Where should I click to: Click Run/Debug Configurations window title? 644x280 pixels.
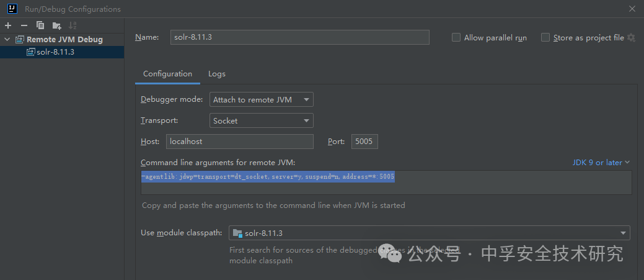73,9
